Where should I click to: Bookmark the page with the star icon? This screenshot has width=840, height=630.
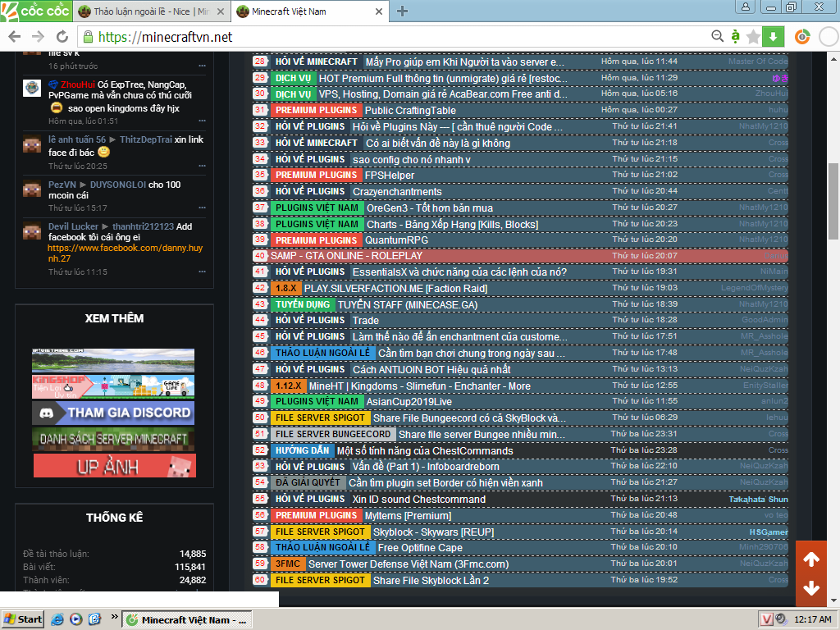point(754,37)
